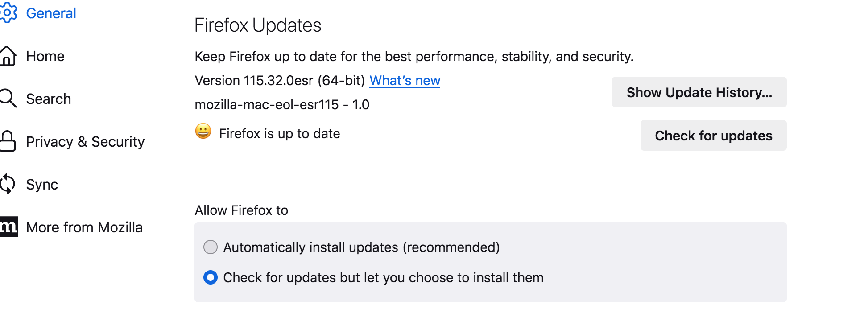Switch to Search settings label
This screenshot has height=330, width=868.
point(49,99)
